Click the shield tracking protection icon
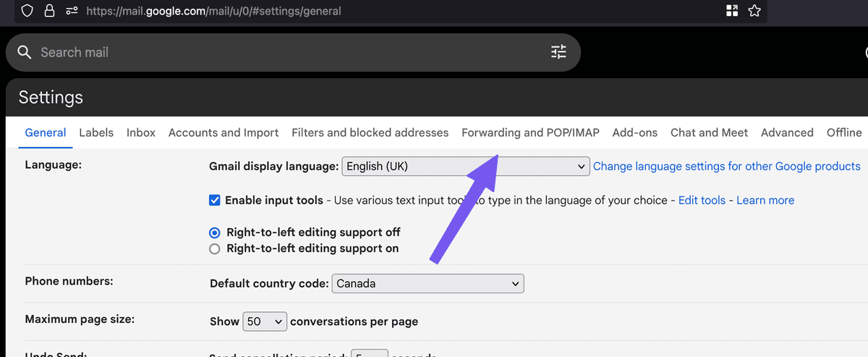The image size is (868, 357). pyautogui.click(x=27, y=11)
